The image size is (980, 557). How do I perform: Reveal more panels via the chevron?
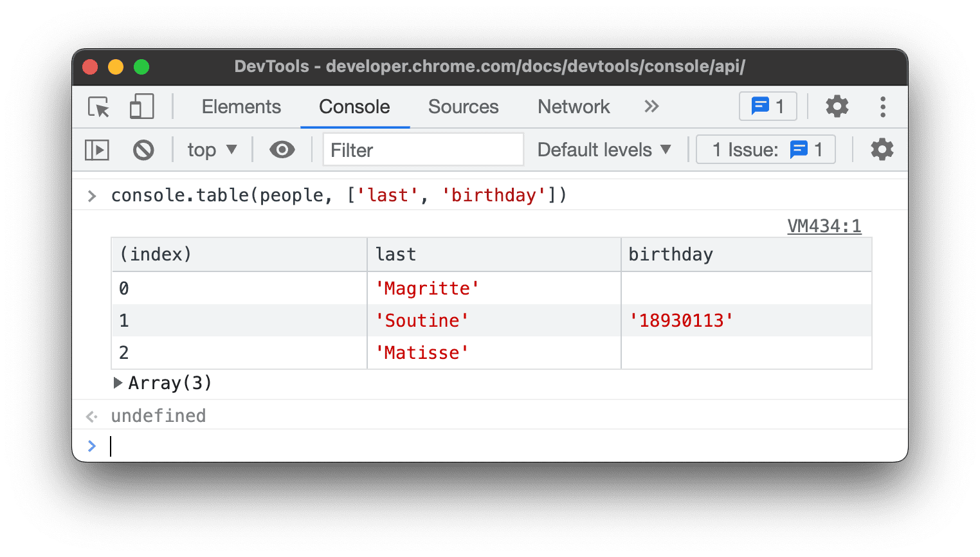point(651,106)
